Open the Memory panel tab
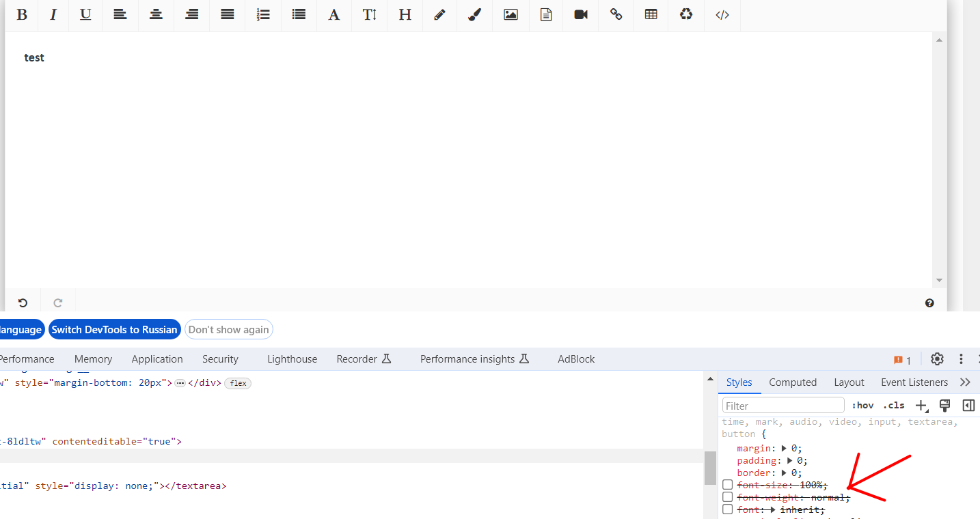Viewport: 980px width, 519px height. click(x=93, y=359)
